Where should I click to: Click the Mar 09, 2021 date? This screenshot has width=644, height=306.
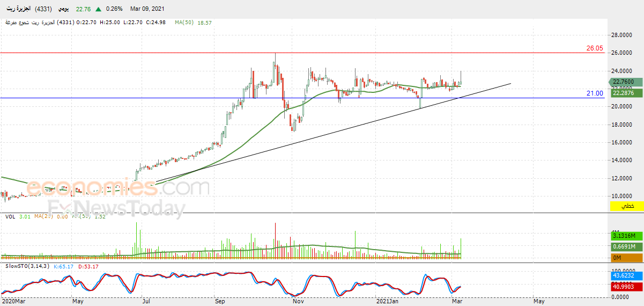pos(149,9)
